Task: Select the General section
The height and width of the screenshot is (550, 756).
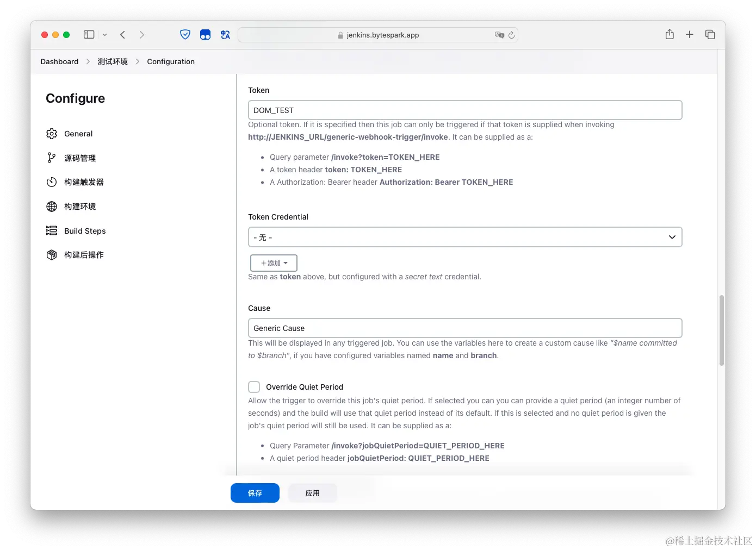Action: [78, 134]
